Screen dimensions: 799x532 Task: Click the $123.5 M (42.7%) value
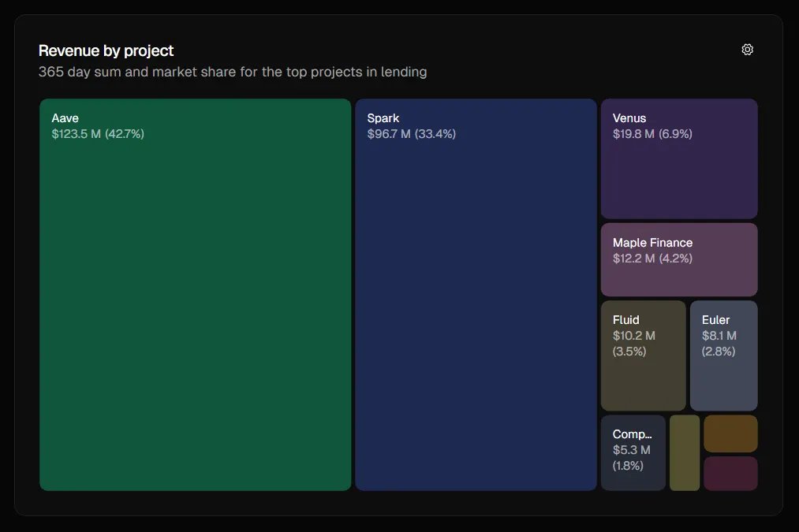click(x=98, y=134)
